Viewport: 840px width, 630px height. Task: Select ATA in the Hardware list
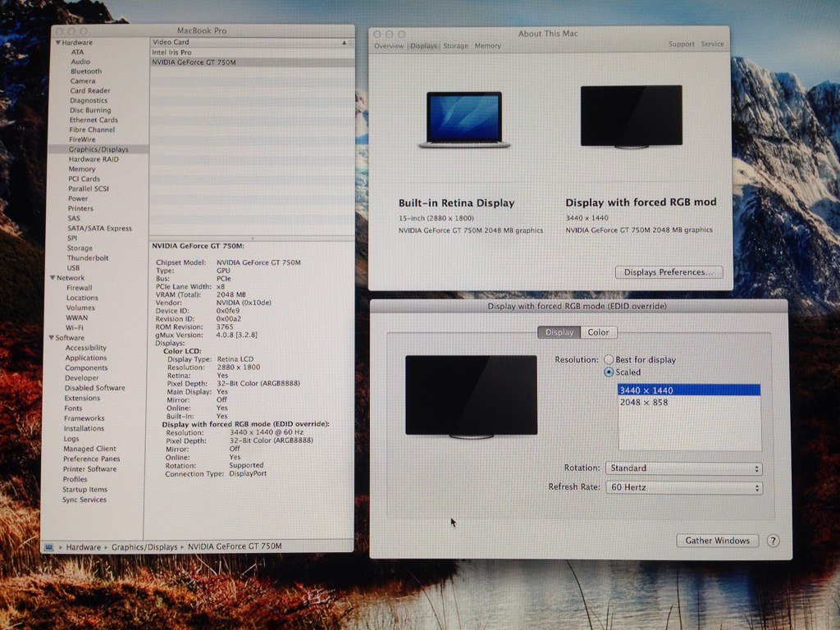(x=78, y=52)
